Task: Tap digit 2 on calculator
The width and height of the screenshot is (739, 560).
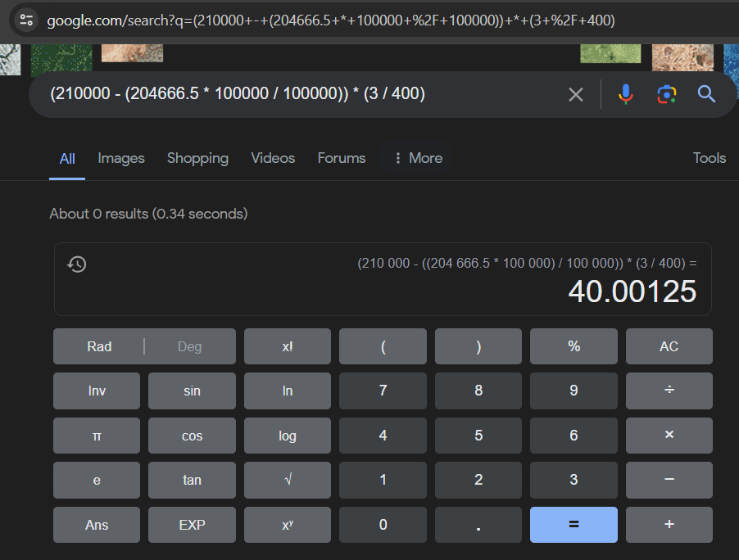Action: coord(478,480)
